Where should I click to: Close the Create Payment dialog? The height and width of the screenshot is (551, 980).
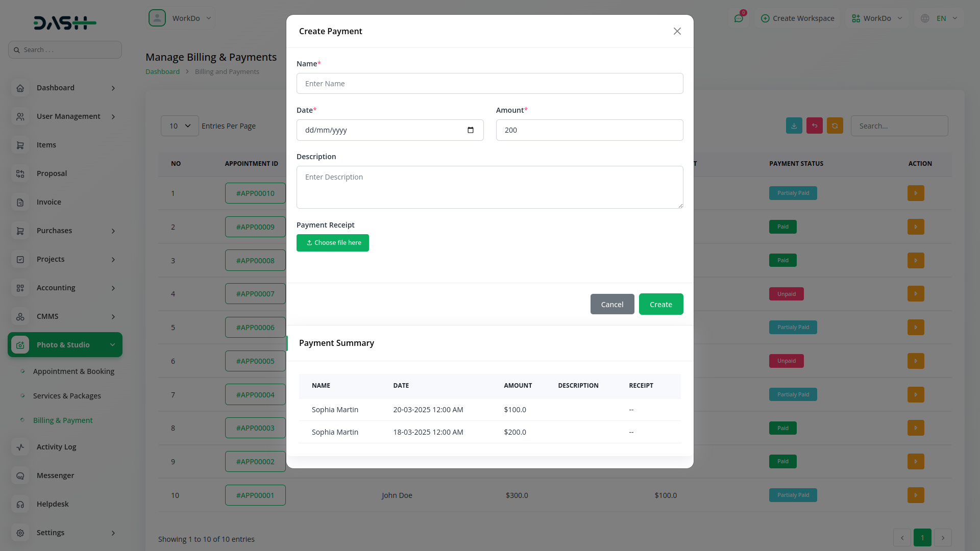[677, 31]
